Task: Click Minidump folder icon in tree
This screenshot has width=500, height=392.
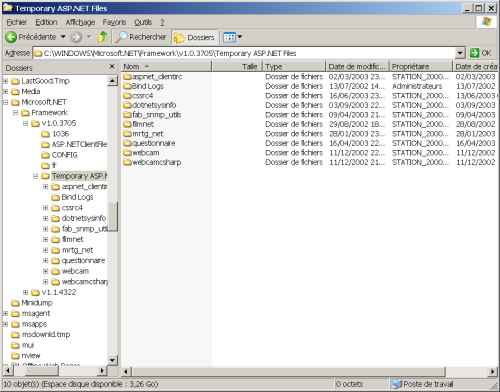Action: coord(15,303)
